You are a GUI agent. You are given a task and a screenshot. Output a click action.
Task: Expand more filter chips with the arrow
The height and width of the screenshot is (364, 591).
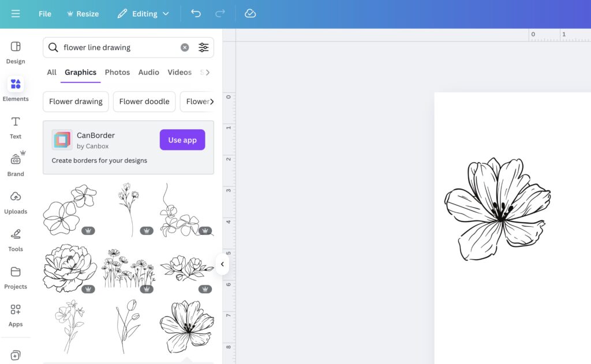coord(212,102)
